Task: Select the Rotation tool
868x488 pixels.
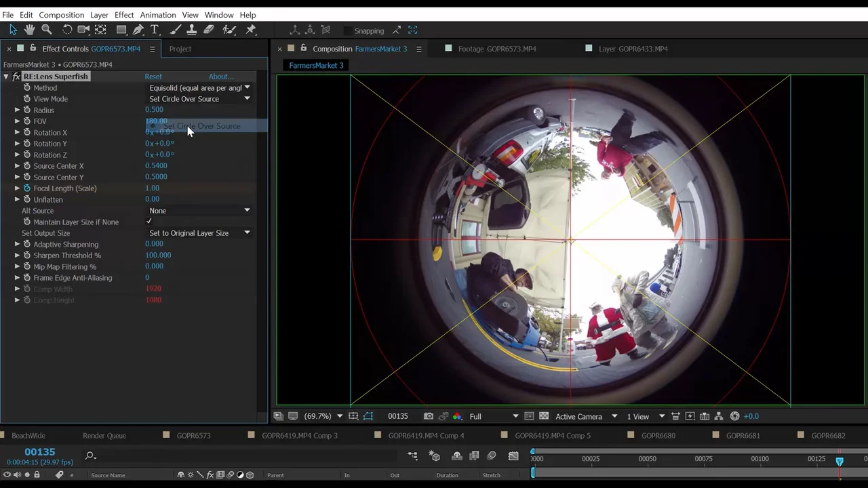Action: coord(67,29)
